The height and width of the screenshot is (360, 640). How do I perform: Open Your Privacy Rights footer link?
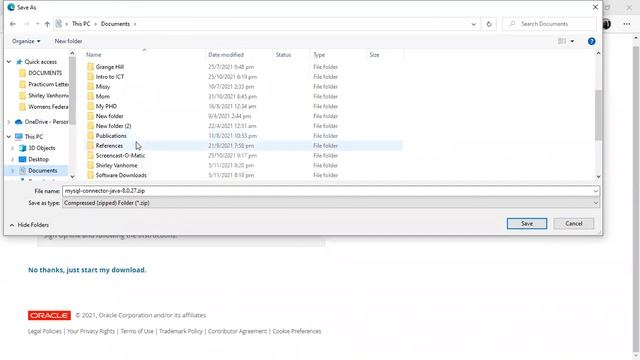[x=91, y=331]
